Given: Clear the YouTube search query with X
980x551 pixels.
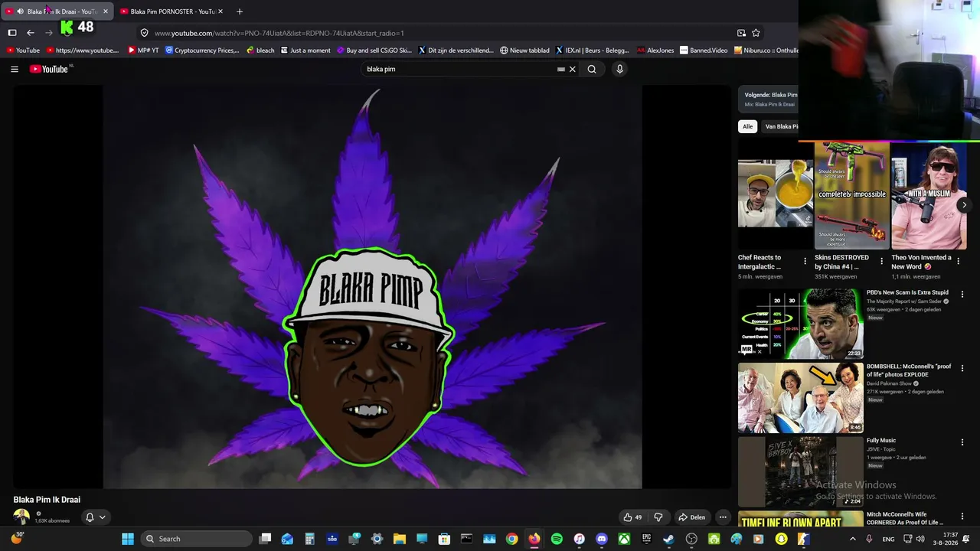Looking at the screenshot, I should tap(572, 69).
